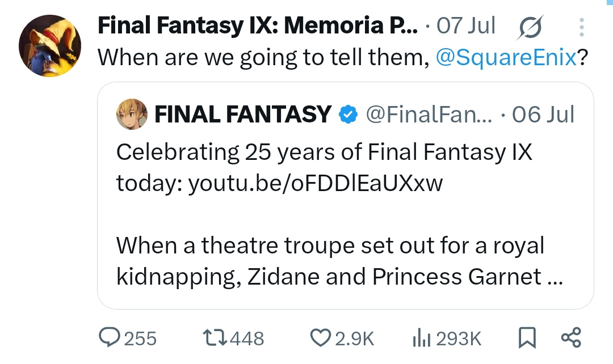Like the post with the heart icon
Screen dimensions: 613x364
point(321,338)
